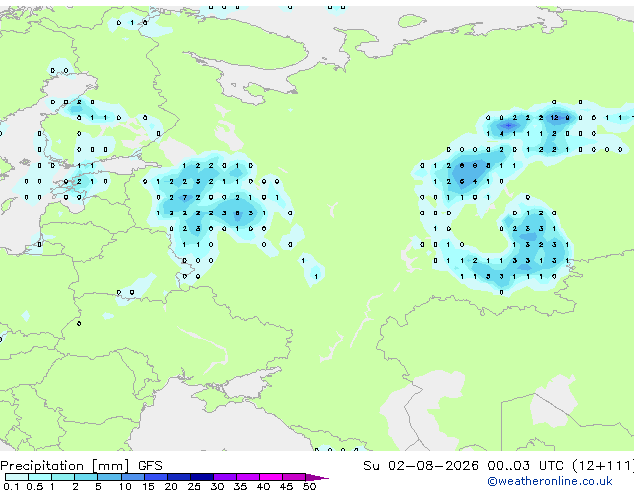This screenshot has height=490, width=634.
Task: Click the 1 to 2 mm legend swatch
Action: coord(63,477)
